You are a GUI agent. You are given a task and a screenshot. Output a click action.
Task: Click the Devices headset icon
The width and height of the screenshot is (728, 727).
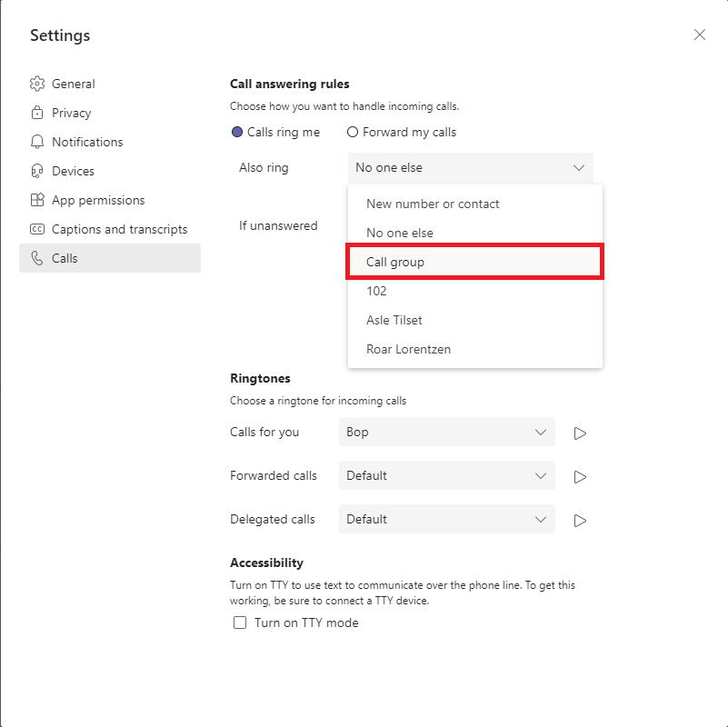(37, 171)
